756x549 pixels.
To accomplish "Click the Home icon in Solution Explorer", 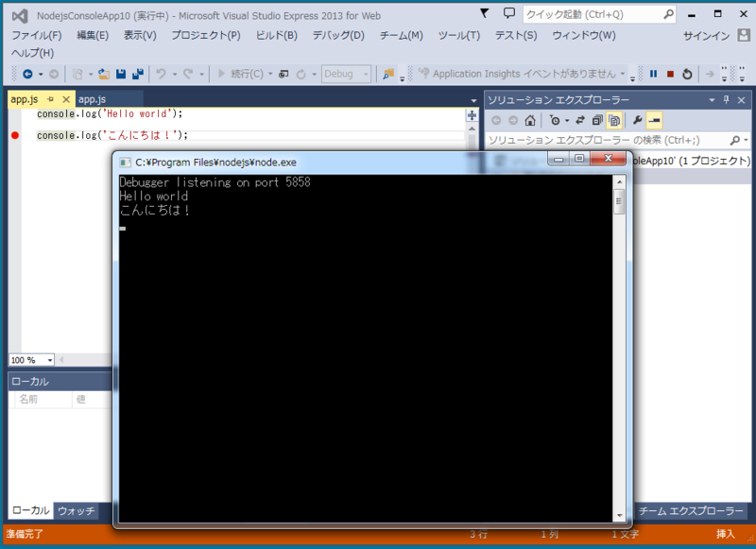I will pyautogui.click(x=530, y=120).
